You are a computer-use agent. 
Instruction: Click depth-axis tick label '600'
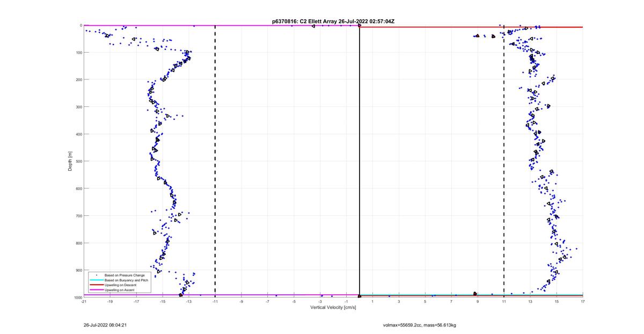tap(78, 188)
